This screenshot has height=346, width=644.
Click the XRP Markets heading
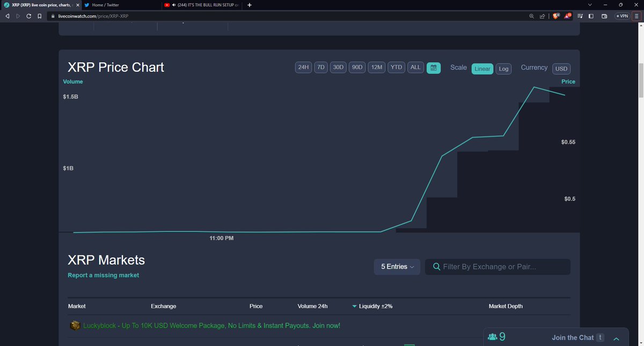coord(106,260)
